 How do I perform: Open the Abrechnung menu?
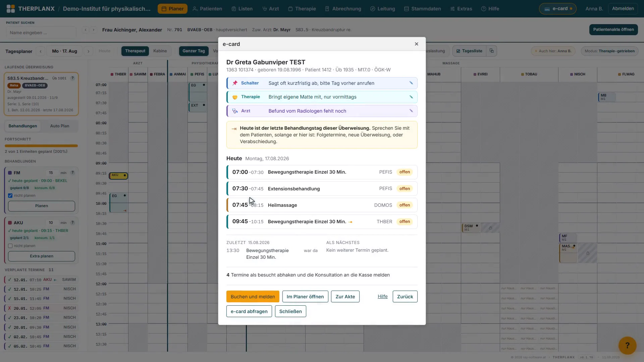(343, 9)
